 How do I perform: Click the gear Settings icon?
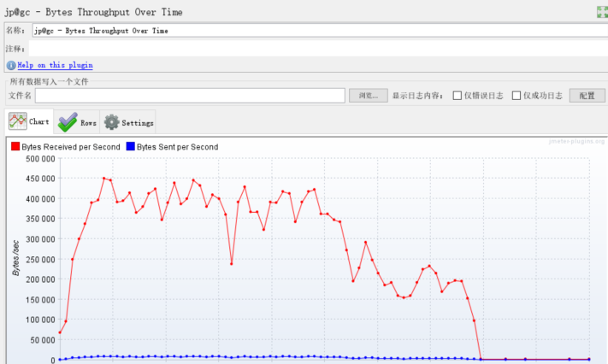[112, 122]
